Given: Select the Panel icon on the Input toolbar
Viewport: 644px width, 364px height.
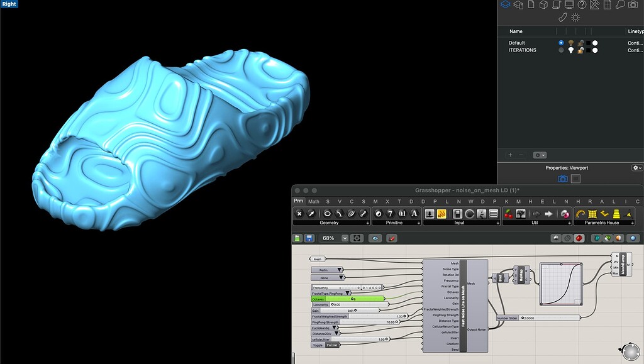Looking at the screenshot, I should [x=493, y=213].
